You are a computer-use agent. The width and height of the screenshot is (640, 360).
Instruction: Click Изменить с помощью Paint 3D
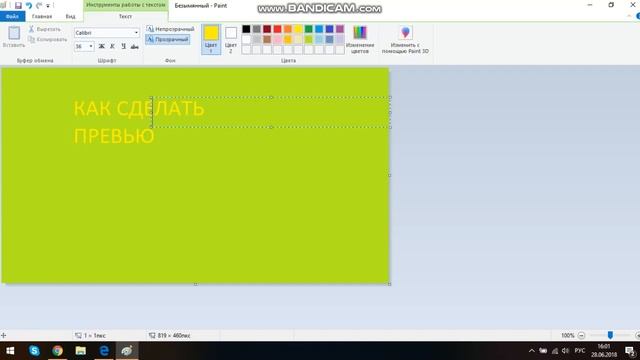coord(405,39)
